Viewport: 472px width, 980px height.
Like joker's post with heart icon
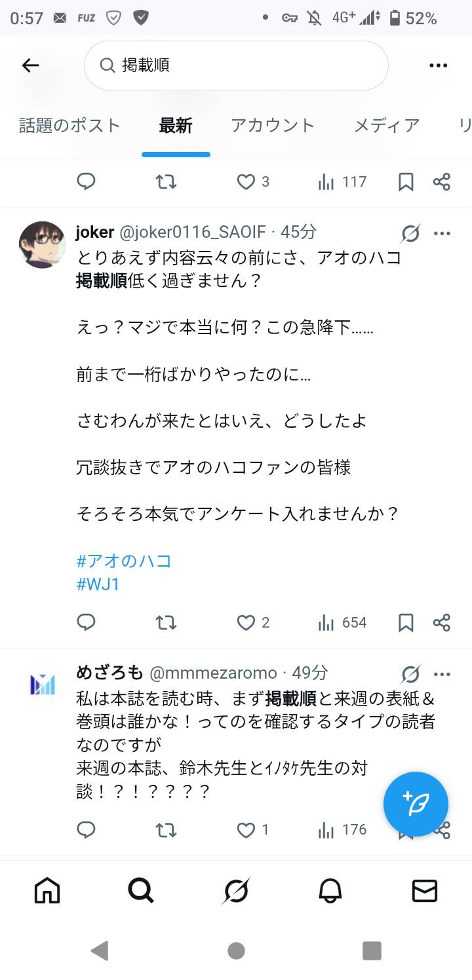click(246, 622)
